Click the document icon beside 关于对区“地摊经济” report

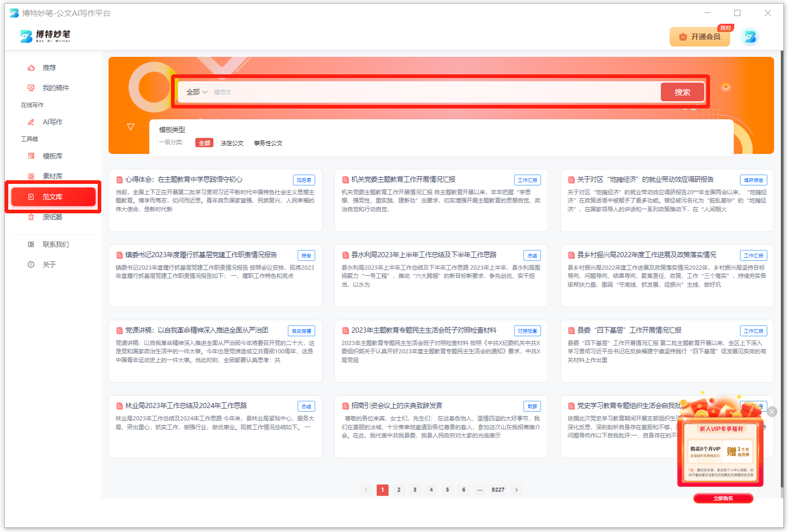[x=571, y=180]
